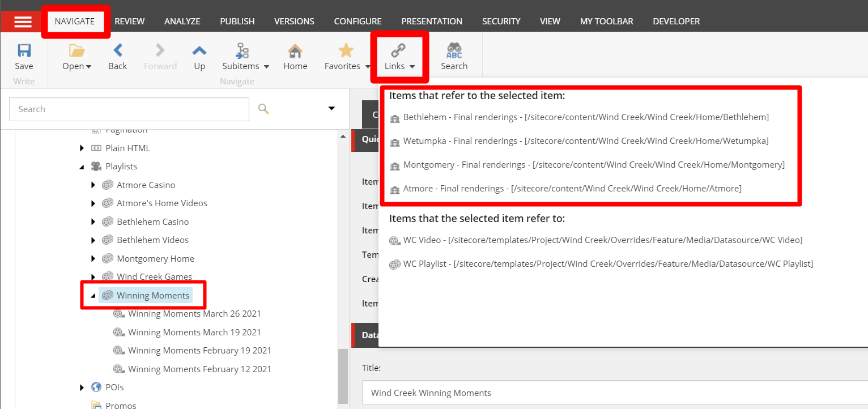Collapse the Playlists tree node
The image size is (868, 409).
pyautogui.click(x=82, y=167)
